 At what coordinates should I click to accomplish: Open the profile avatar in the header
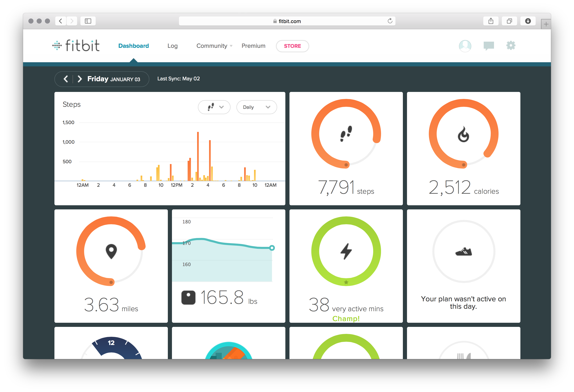pyautogui.click(x=465, y=46)
